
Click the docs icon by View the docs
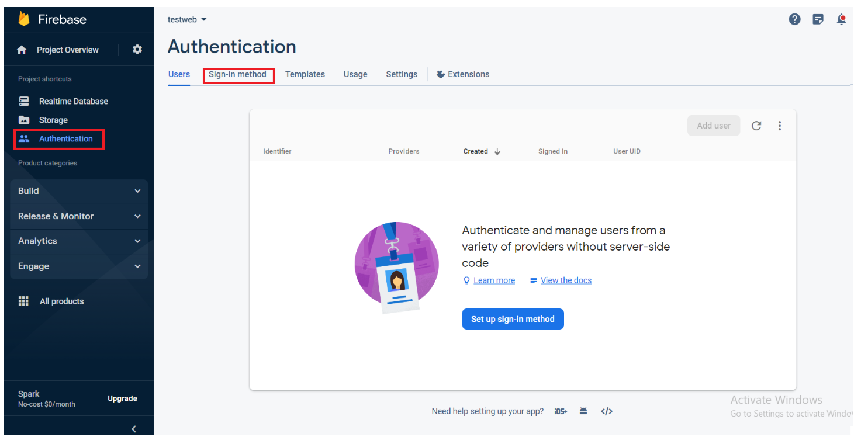click(x=534, y=280)
